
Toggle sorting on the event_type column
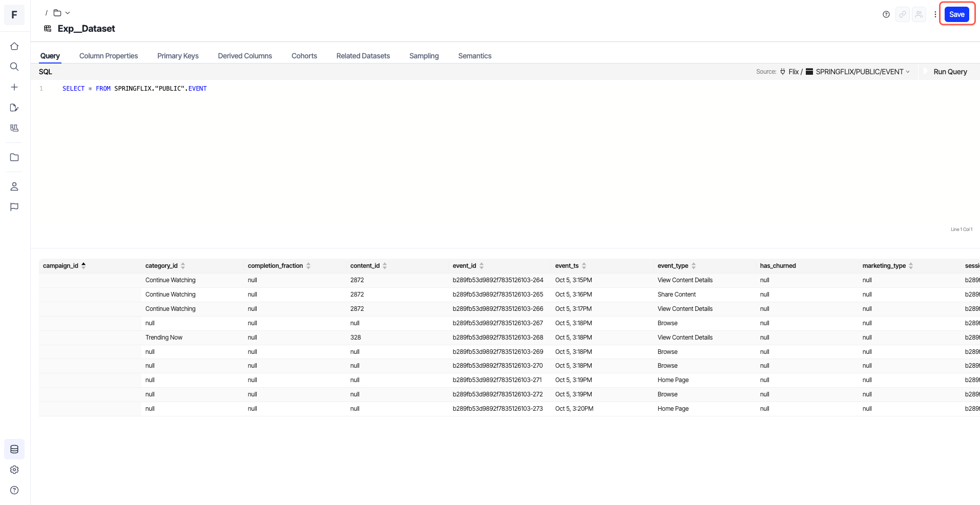point(694,265)
